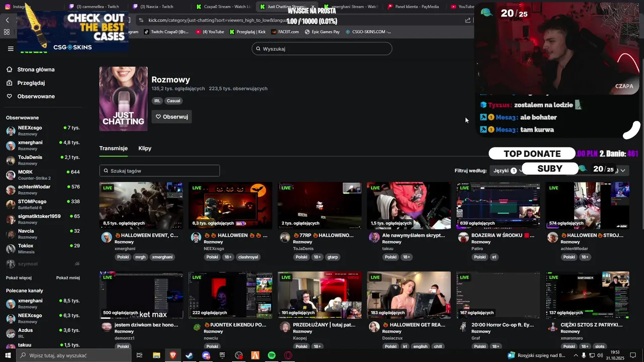Go back with browser back arrow

[8, 20]
